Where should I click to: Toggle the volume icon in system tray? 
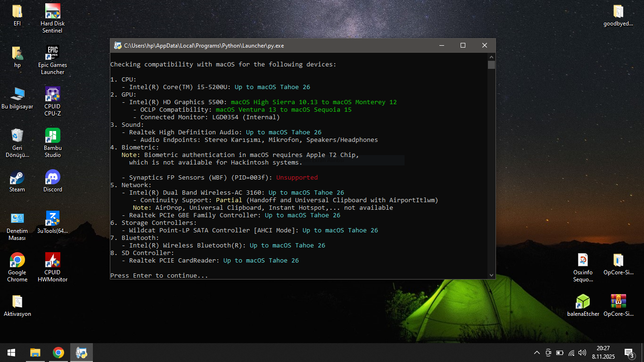582,353
